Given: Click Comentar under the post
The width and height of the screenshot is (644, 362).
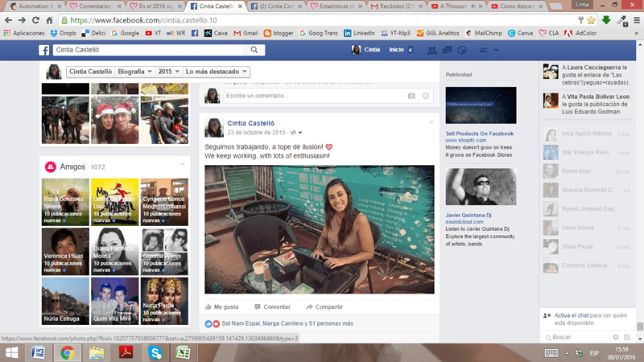Looking at the screenshot, I should coord(271,306).
